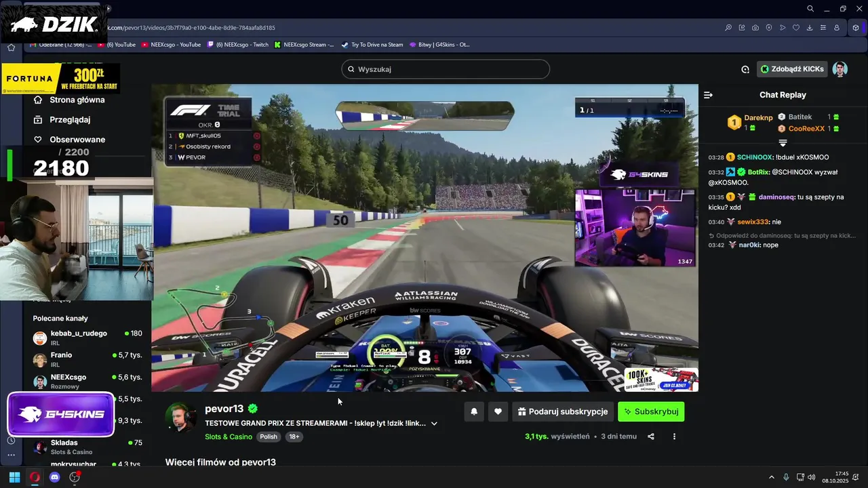This screenshot has height=488, width=868.
Task: Focus the Wyszukaj search field
Action: (x=446, y=69)
